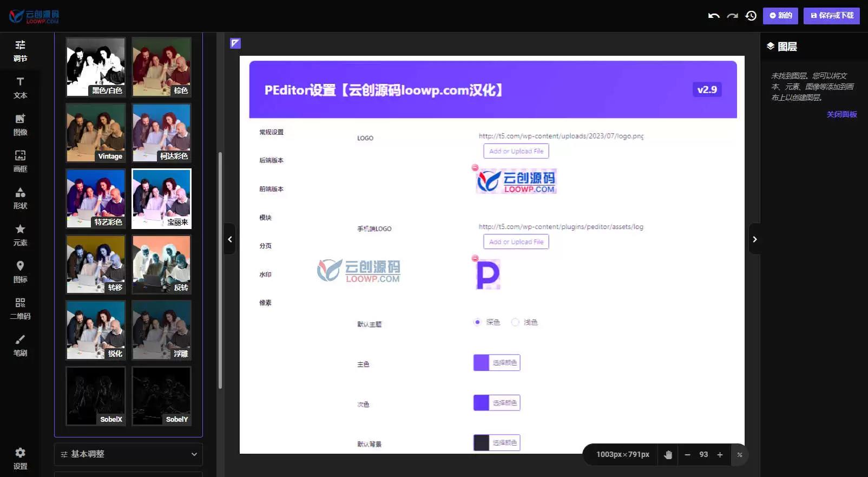The image size is (868, 477).
Task: Click the 手机端LOGO URL input field
Action: (561, 226)
